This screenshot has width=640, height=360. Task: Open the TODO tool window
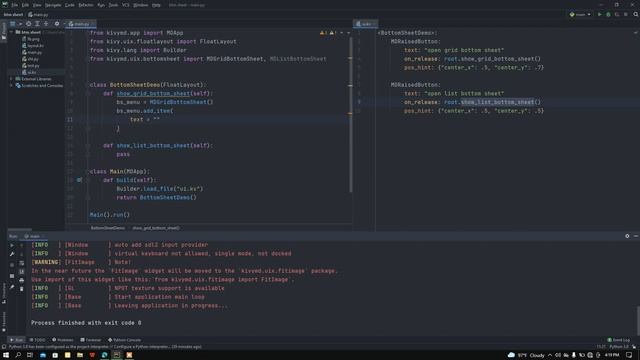(x=38, y=340)
